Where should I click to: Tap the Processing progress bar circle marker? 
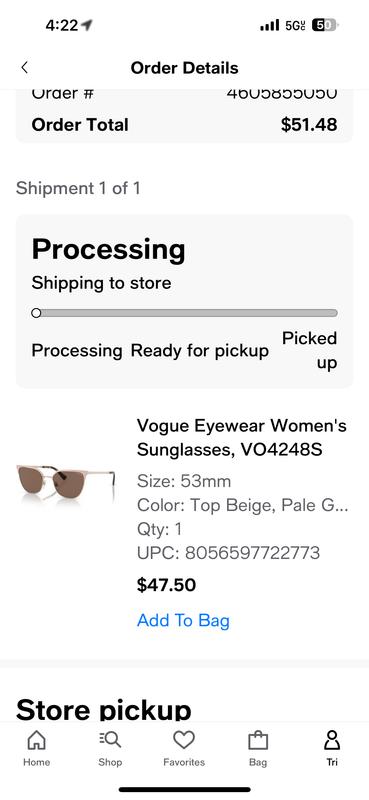pyautogui.click(x=36, y=313)
